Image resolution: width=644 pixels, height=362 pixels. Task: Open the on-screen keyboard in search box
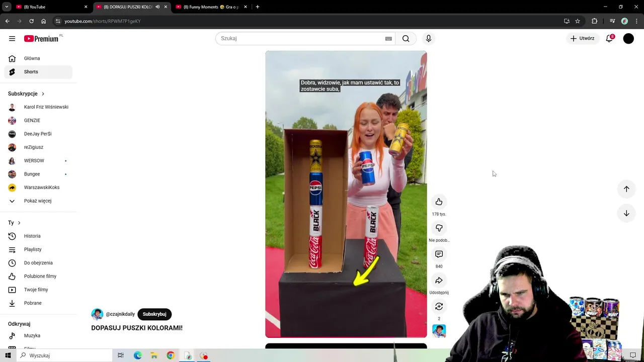pyautogui.click(x=388, y=39)
